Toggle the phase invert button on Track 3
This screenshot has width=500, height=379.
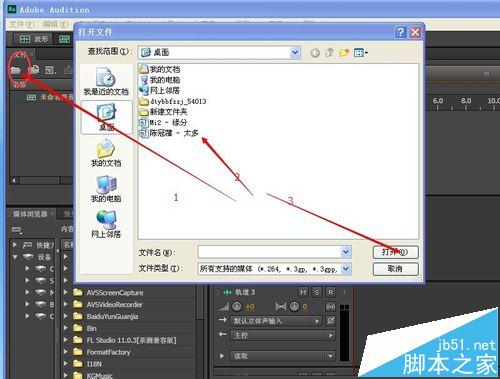coord(330,321)
